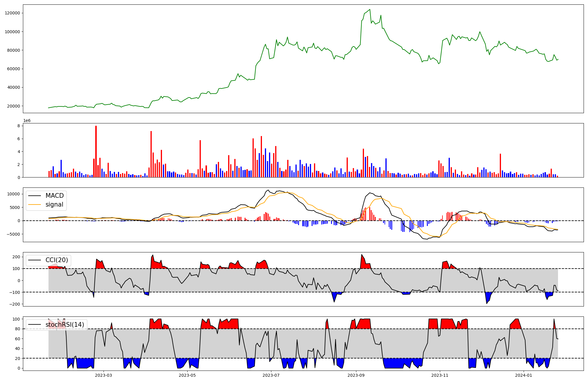Click the 120000 price axis tick label
The image size is (588, 382).
click(12, 13)
